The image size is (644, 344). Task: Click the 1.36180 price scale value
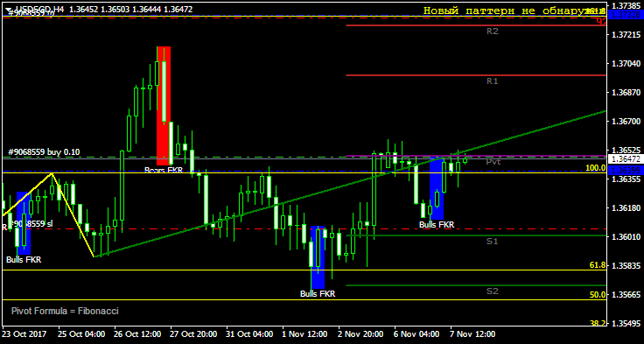[x=626, y=208]
